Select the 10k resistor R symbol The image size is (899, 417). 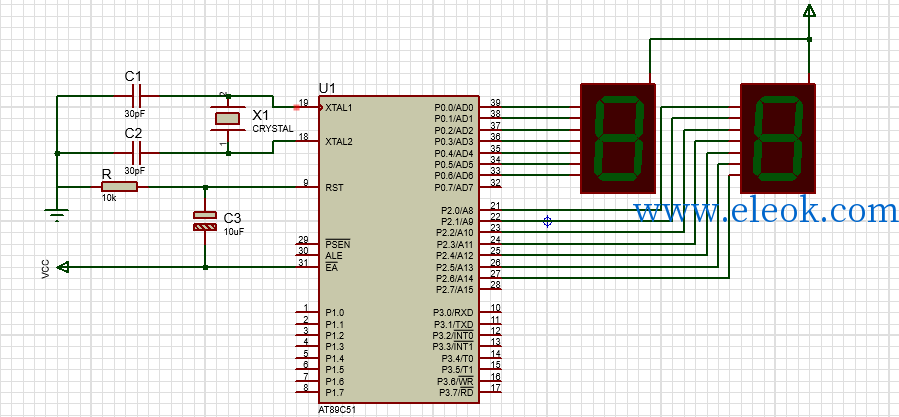[119, 187]
